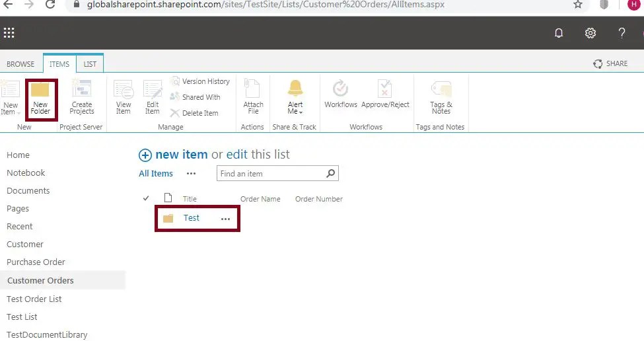The image size is (644, 341).
Task: Open Shared With
Action: [x=196, y=97]
